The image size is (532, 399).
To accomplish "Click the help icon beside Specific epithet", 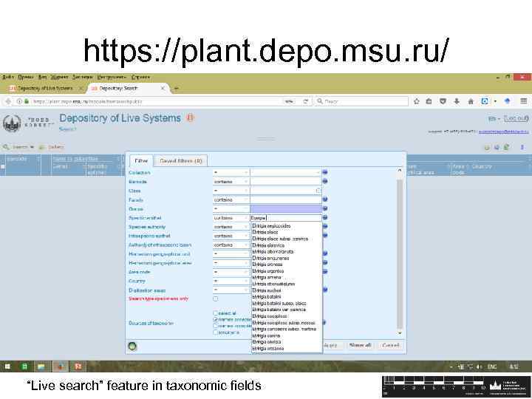I will point(325,217).
